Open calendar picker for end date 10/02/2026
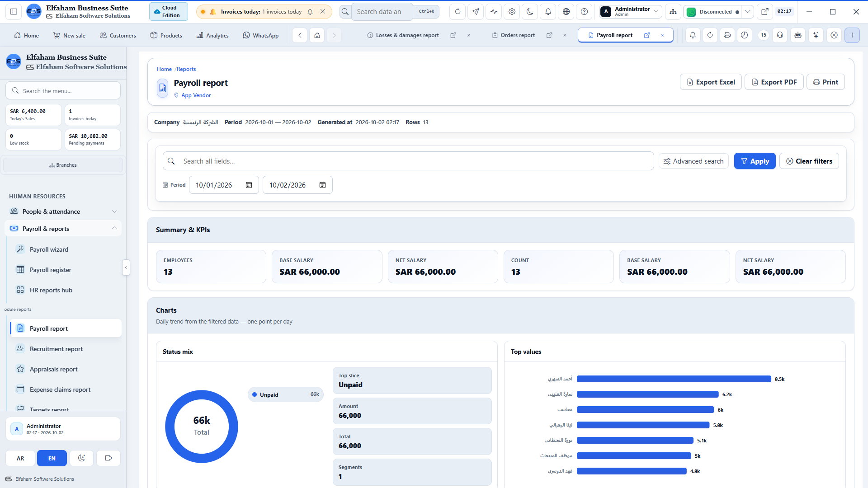Viewport: 868px width, 488px height. (322, 185)
